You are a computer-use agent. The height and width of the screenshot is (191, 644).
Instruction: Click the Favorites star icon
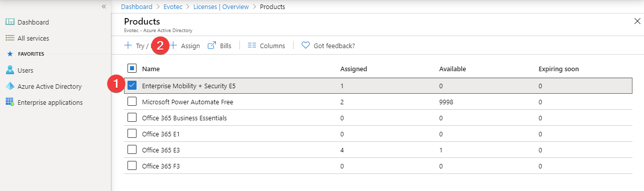point(10,54)
